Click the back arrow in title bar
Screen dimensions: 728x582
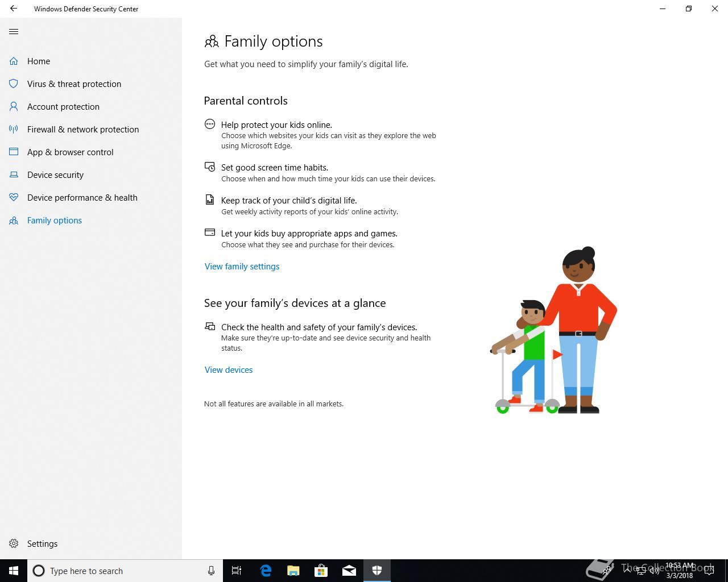click(14, 9)
